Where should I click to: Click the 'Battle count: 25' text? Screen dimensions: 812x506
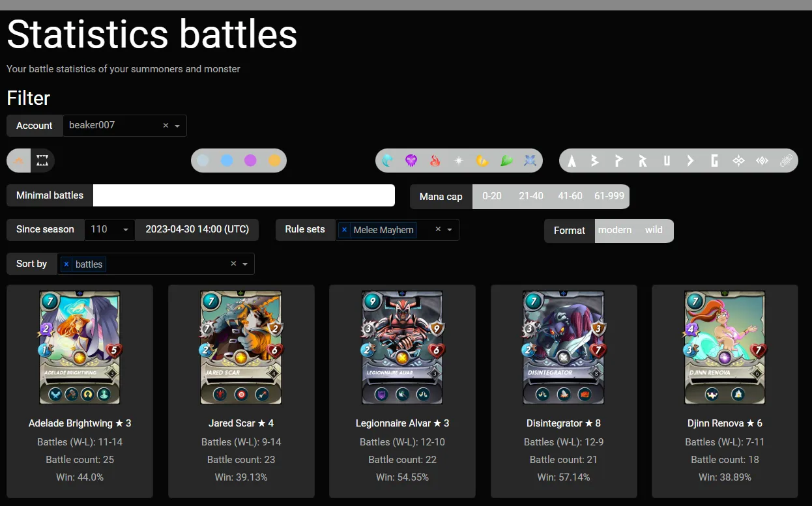click(80, 460)
